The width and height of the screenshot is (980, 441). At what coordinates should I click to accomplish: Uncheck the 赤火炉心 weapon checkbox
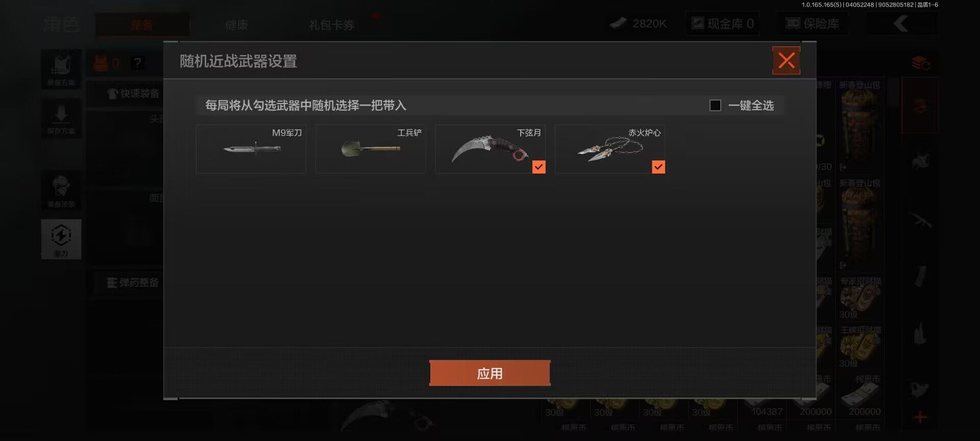click(x=658, y=167)
